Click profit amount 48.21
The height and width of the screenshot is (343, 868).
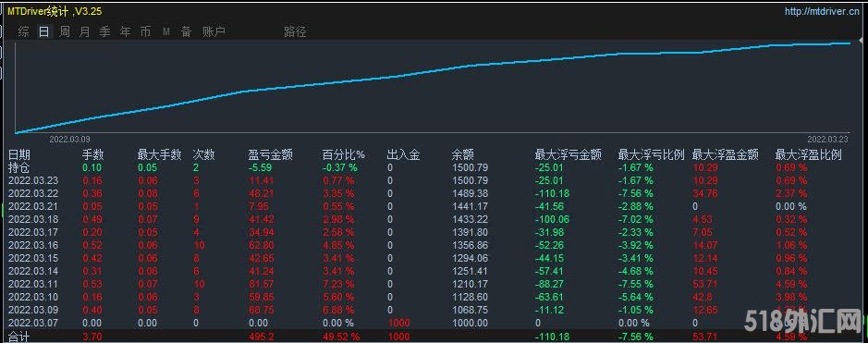pyautogui.click(x=262, y=193)
